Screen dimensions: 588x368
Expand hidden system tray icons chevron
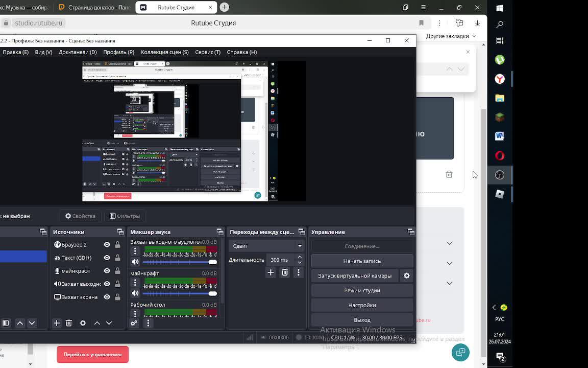click(x=494, y=308)
